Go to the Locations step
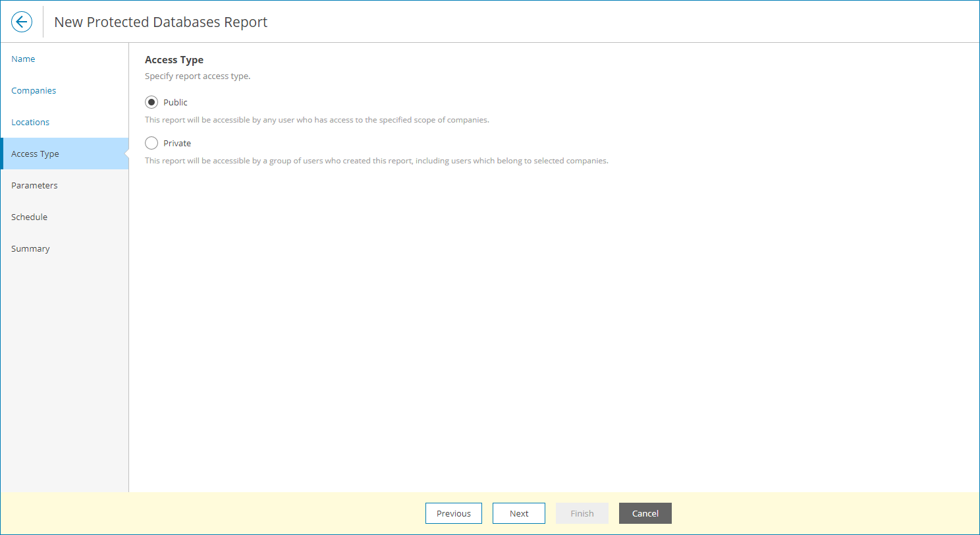 [x=30, y=122]
